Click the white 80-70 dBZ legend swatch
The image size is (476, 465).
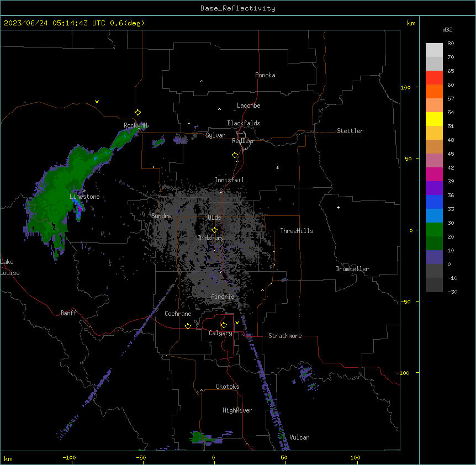click(434, 50)
